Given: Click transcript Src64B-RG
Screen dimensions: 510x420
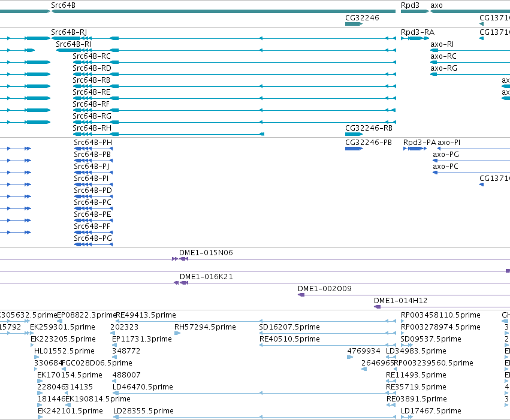Looking at the screenshot, I should [x=234, y=122].
